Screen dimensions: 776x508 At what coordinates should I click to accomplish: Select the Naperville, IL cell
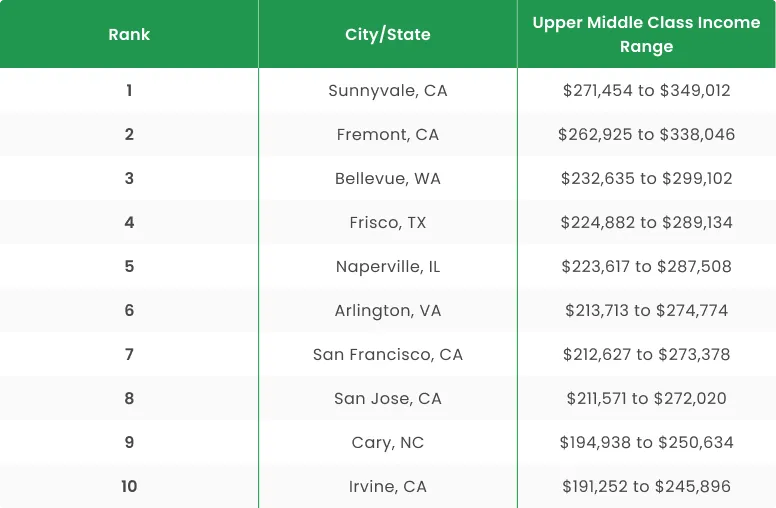[x=388, y=266]
